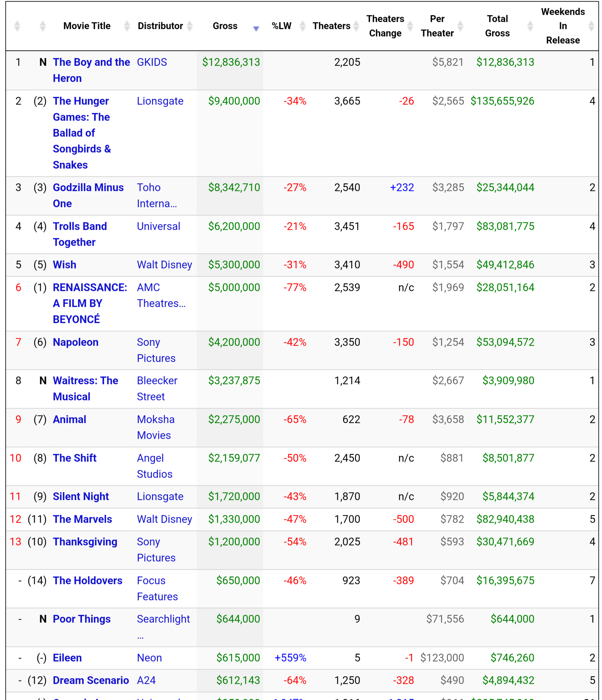Click sort arrows next to Distributor header
Image resolution: width=602 pixels, height=700 pixels.
[x=190, y=26]
